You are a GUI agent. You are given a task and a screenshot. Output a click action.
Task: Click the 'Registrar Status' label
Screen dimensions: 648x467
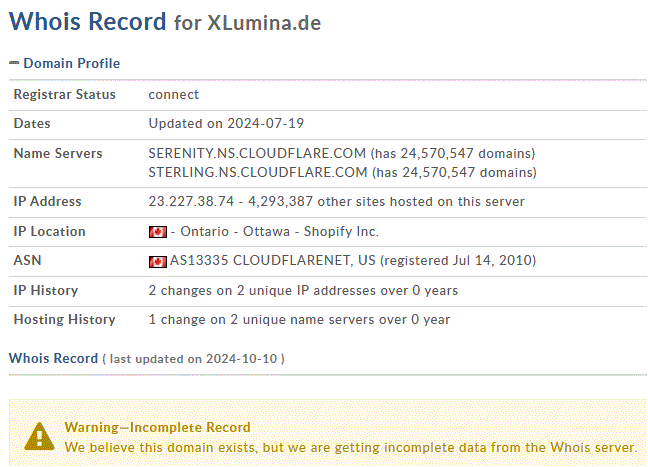64,95
